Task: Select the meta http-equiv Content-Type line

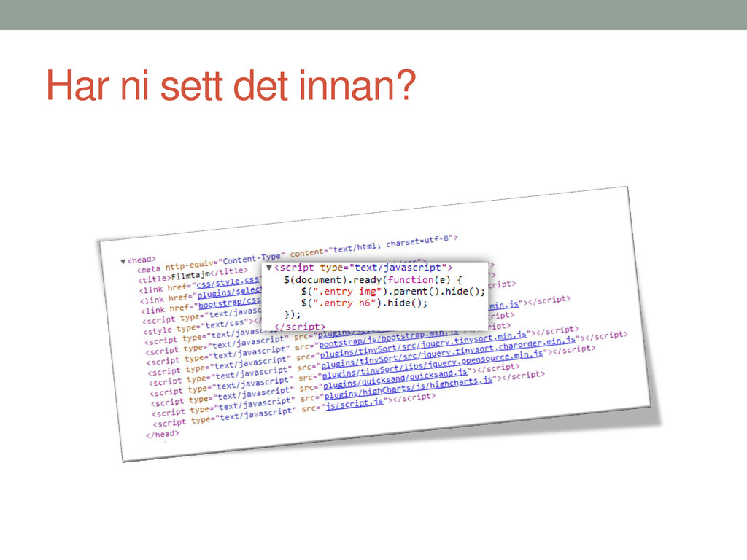Action: coord(298,253)
